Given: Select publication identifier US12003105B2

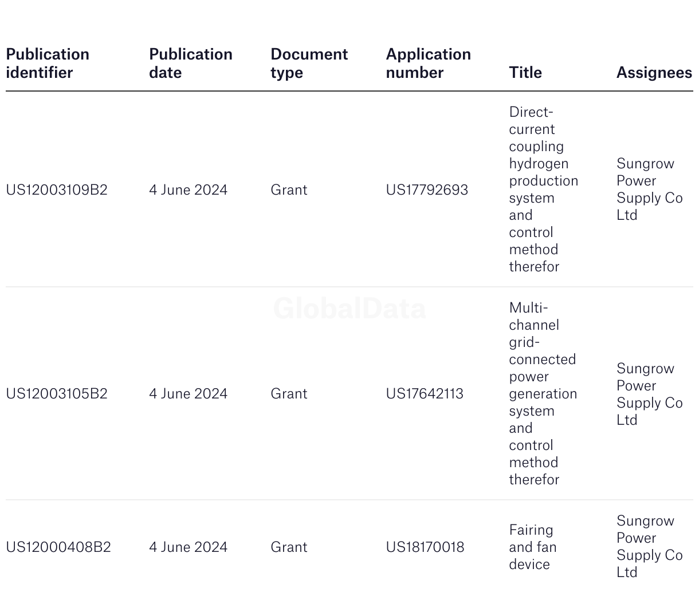Looking at the screenshot, I should (57, 394).
